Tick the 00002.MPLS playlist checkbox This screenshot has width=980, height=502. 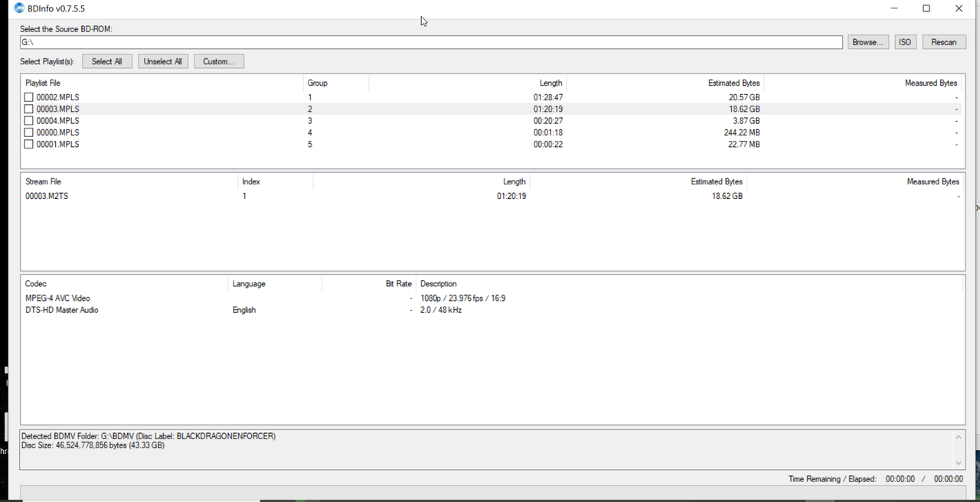point(28,97)
